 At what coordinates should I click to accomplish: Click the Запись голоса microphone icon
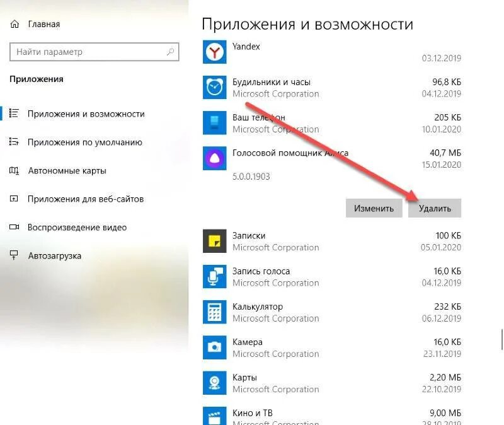pyautogui.click(x=214, y=276)
